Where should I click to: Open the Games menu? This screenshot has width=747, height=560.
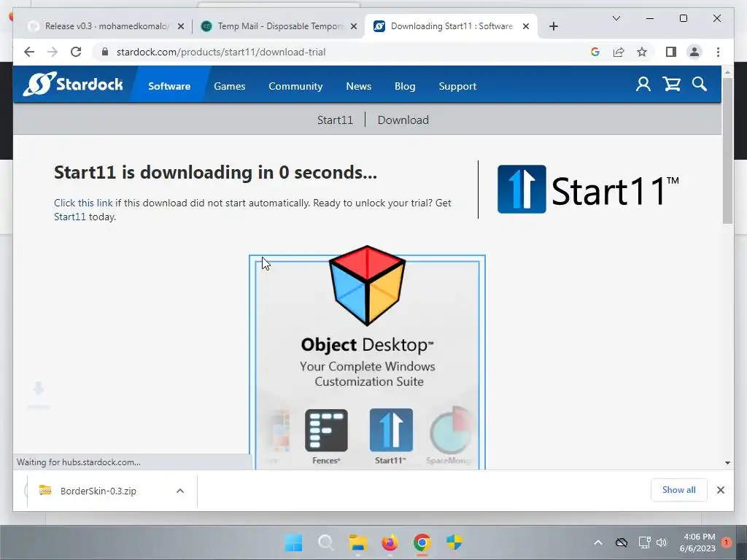(x=230, y=86)
